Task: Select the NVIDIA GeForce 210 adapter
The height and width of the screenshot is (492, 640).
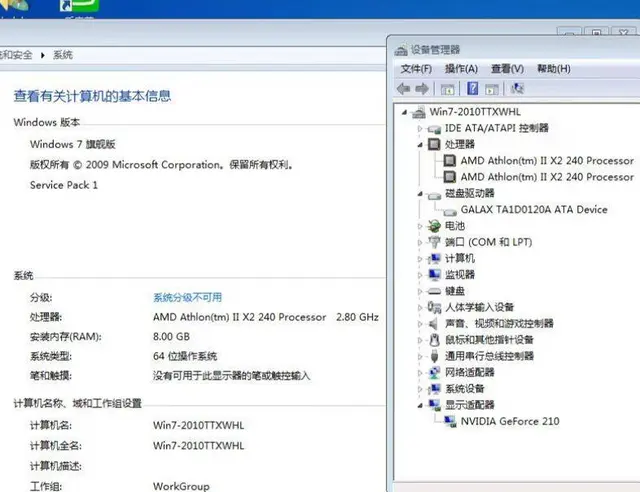Action: (510, 421)
